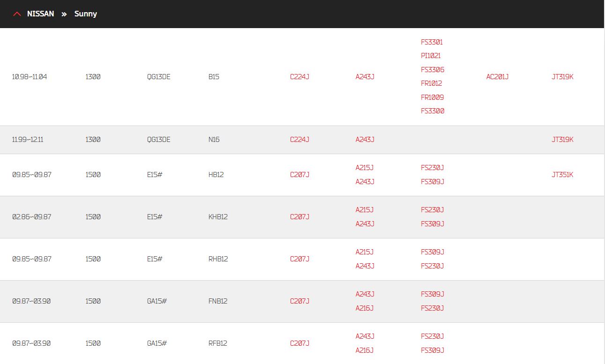Open the FS3306 part link
The width and height of the screenshot is (605, 364).
coord(433,70)
